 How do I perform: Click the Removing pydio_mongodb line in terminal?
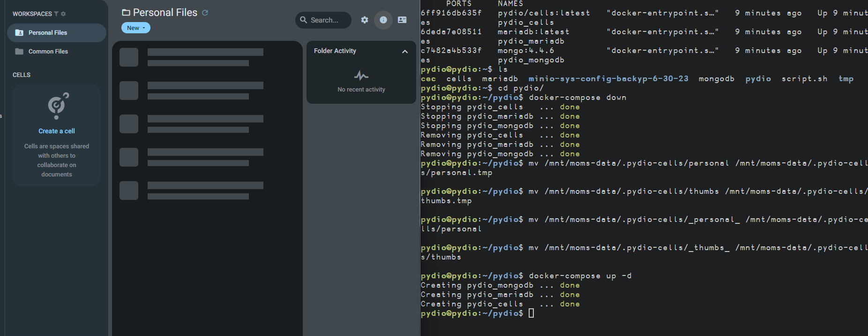pyautogui.click(x=500, y=154)
